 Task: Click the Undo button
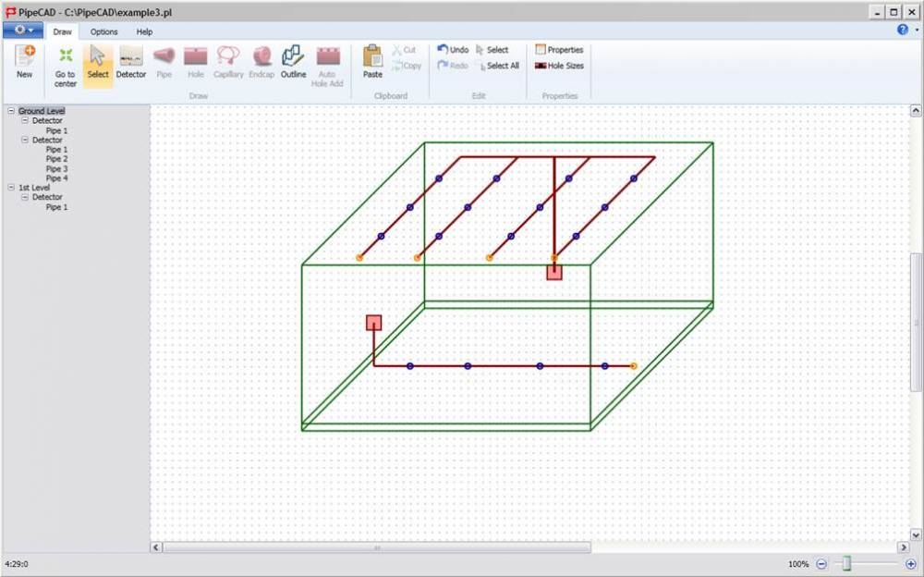coord(453,50)
